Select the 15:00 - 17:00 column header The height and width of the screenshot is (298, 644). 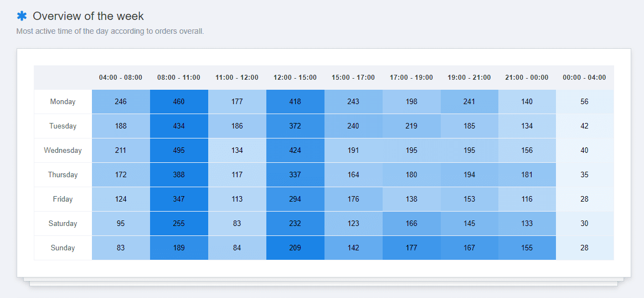353,78
